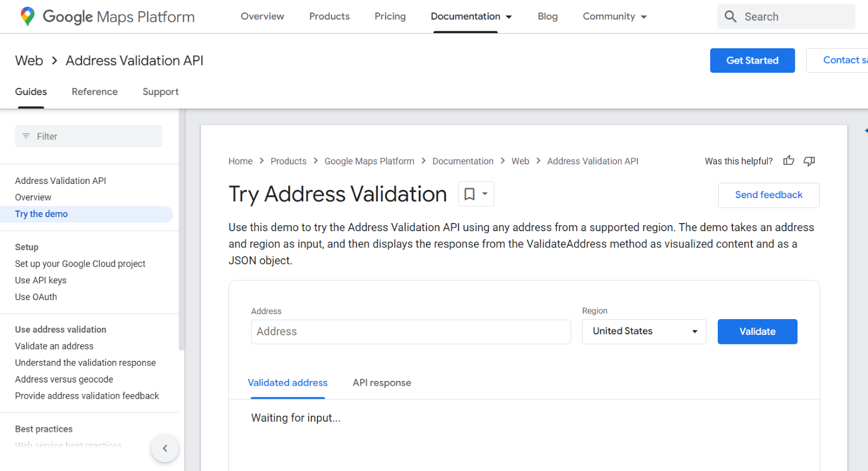The height and width of the screenshot is (471, 868).
Task: Go to Pricing in the top nav
Action: 390,16
